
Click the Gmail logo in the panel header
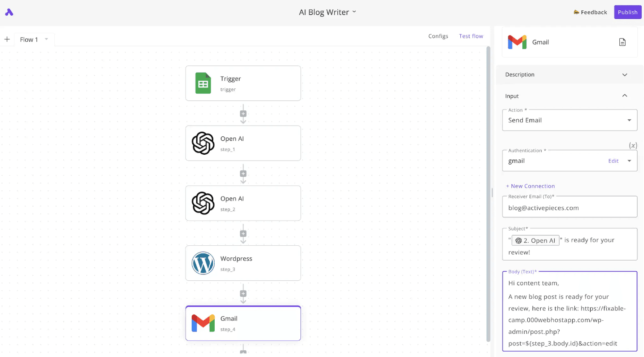(517, 42)
